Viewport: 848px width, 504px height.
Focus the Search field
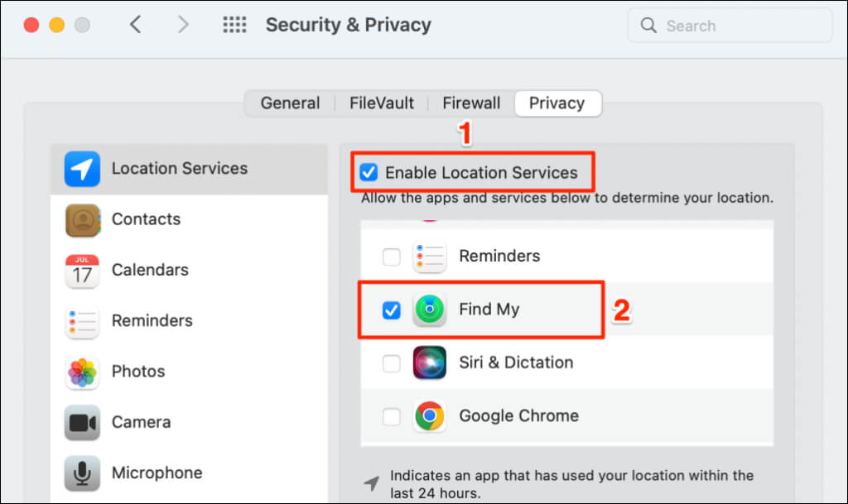pyautogui.click(x=729, y=26)
